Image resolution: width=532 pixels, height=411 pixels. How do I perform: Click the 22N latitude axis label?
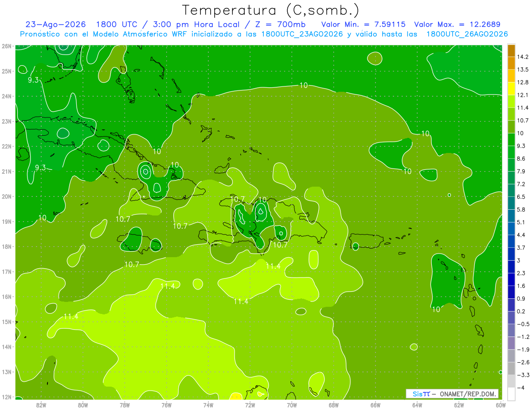tap(7, 146)
